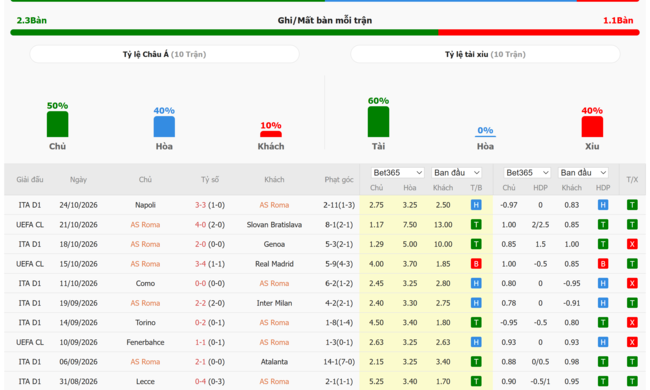Click the T/X red X badge in Torino row
Screen dimensions: 650x390
[632, 322]
